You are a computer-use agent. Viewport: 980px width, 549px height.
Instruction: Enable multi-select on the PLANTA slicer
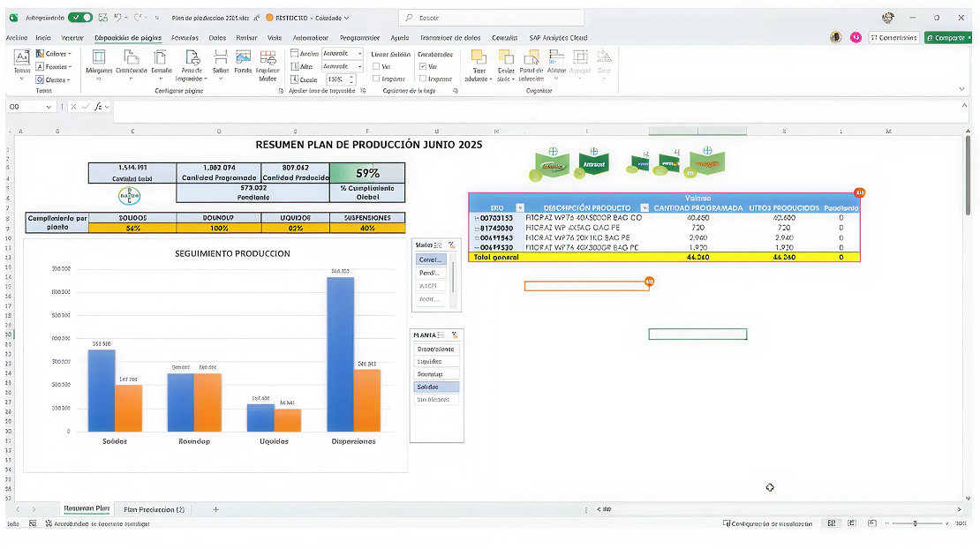441,335
